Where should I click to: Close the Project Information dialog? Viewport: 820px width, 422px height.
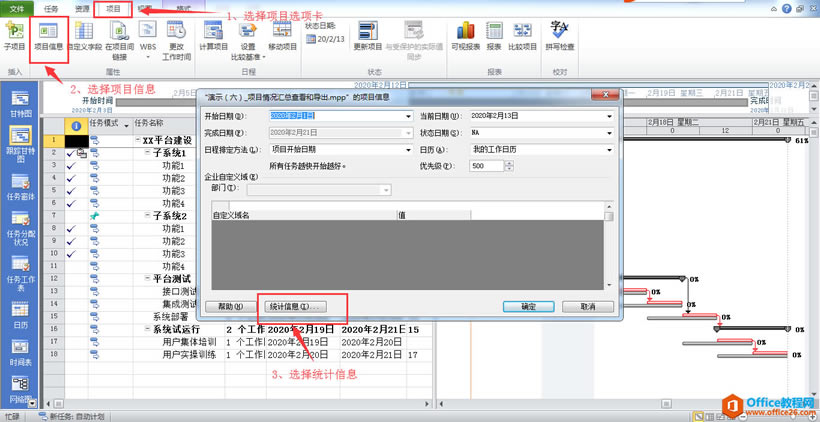[x=605, y=95]
